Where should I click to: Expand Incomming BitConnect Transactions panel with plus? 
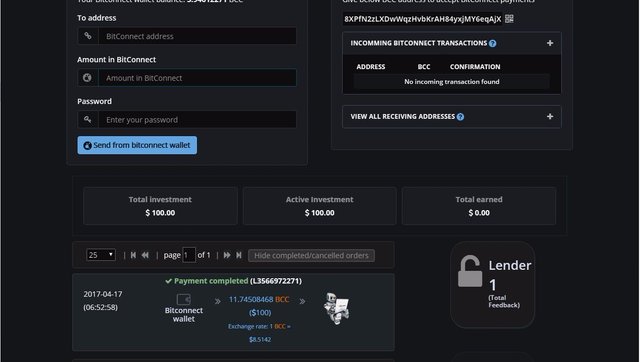[x=550, y=43]
